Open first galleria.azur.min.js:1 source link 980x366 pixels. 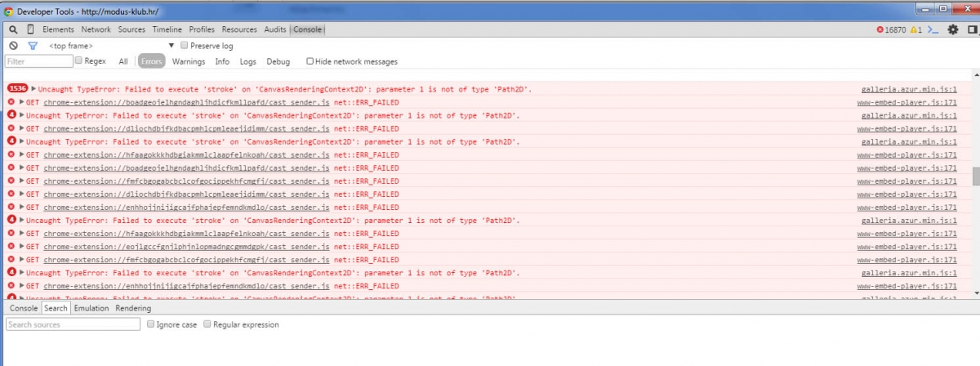point(909,89)
